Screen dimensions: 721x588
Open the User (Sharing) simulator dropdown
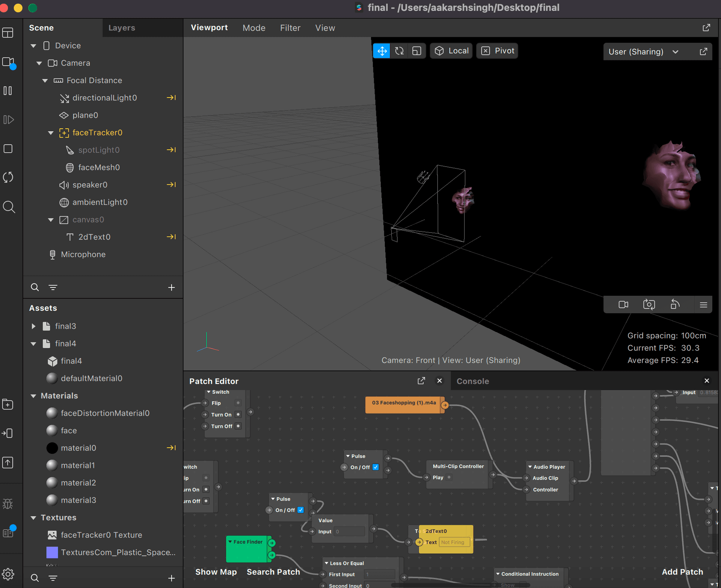click(643, 52)
